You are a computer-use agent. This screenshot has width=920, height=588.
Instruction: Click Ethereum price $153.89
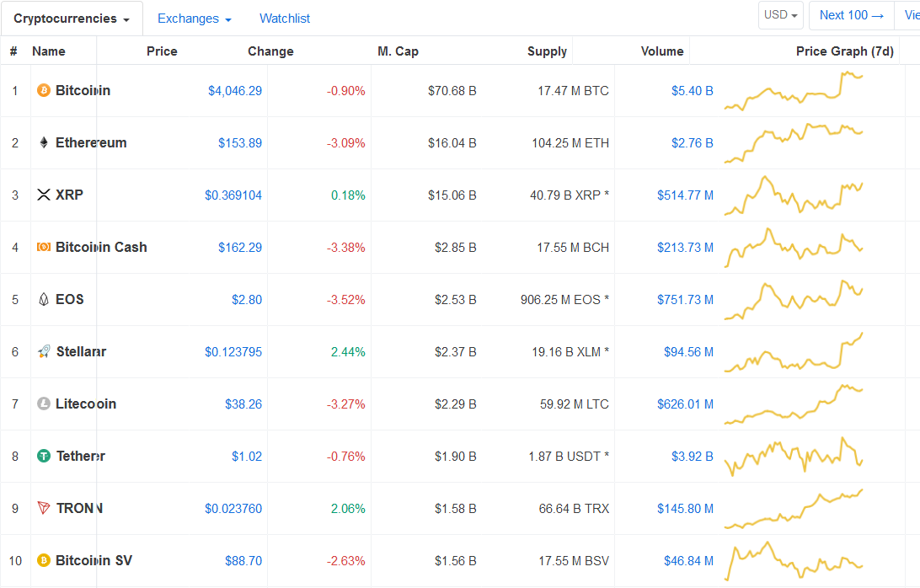pyautogui.click(x=240, y=143)
